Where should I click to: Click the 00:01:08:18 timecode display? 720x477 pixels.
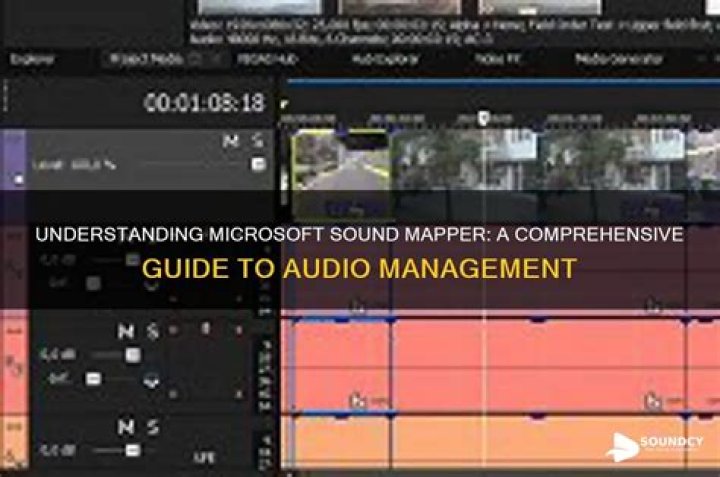coord(204,102)
